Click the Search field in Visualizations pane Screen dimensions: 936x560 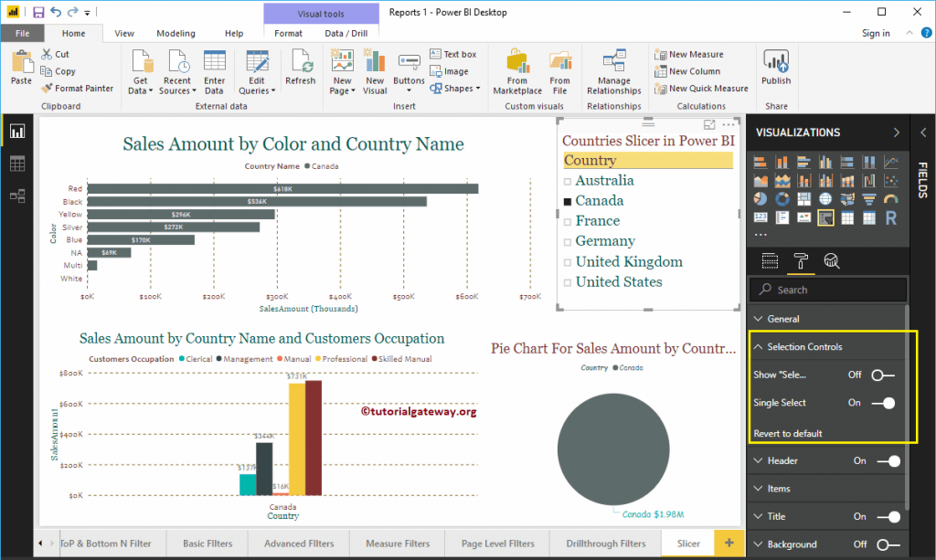coord(827,290)
